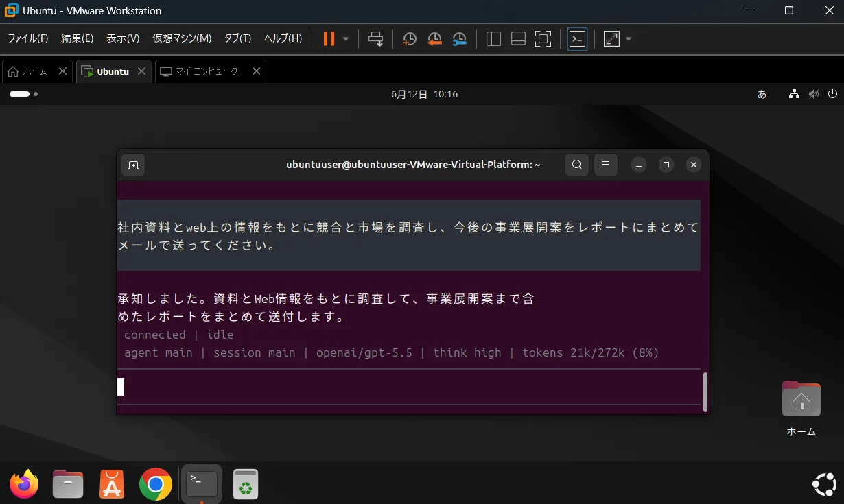
Task: Close the Ubuntu tab
Action: coord(141,71)
